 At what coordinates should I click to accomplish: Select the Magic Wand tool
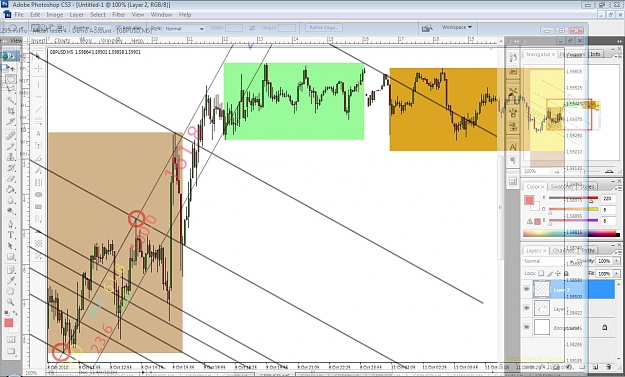click(x=10, y=100)
